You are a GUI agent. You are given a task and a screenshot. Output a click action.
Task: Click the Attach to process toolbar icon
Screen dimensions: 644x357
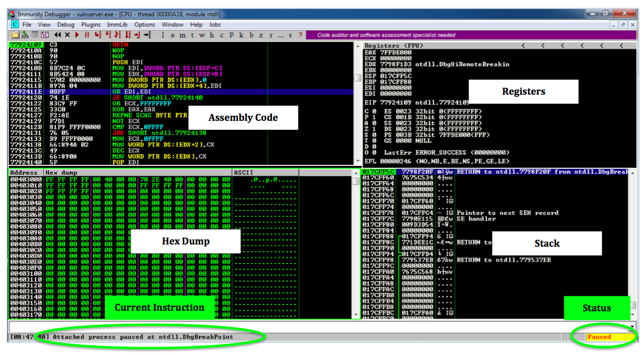click(x=25, y=35)
